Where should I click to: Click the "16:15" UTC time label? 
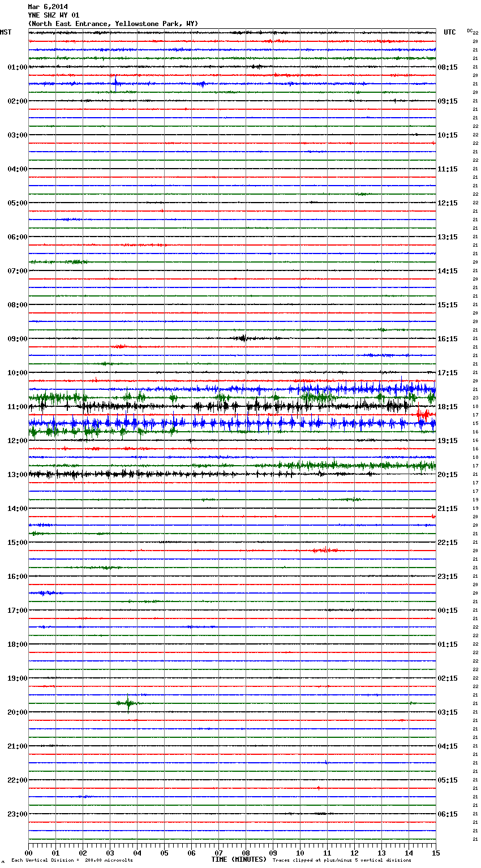click(448, 339)
